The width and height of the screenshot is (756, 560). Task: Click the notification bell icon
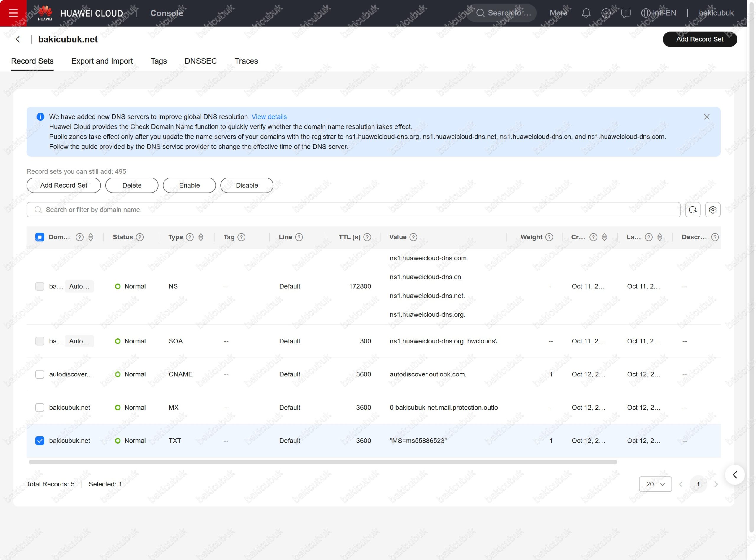click(586, 13)
